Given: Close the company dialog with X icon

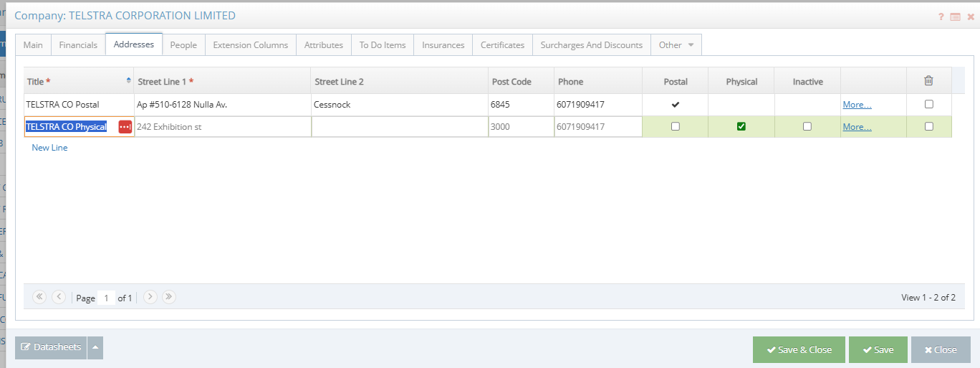Looking at the screenshot, I should 971,16.
